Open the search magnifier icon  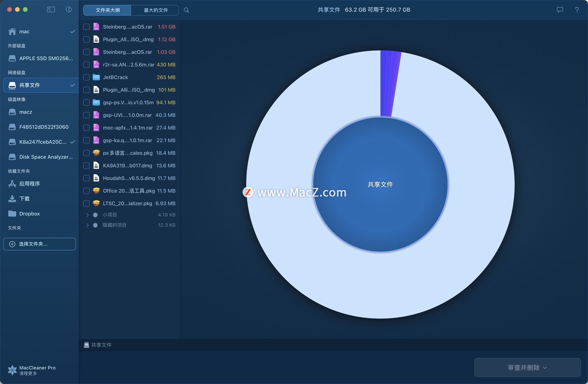186,10
